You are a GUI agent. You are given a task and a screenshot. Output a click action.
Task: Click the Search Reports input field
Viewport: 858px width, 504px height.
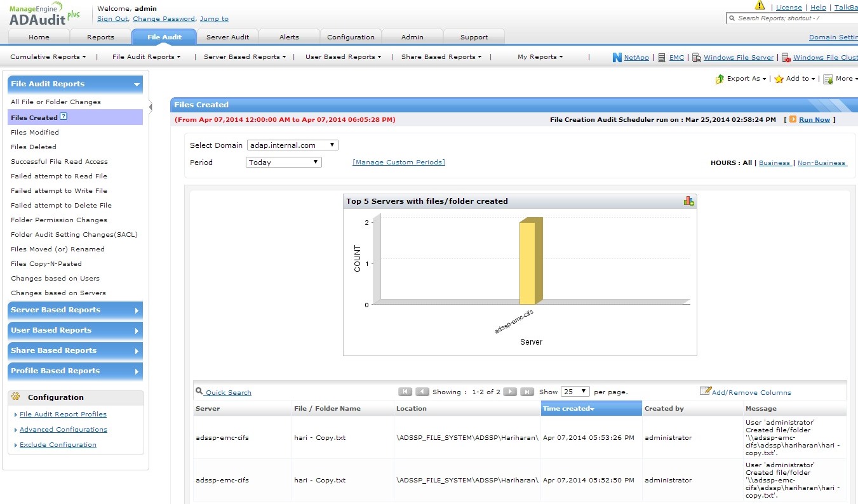tap(795, 18)
